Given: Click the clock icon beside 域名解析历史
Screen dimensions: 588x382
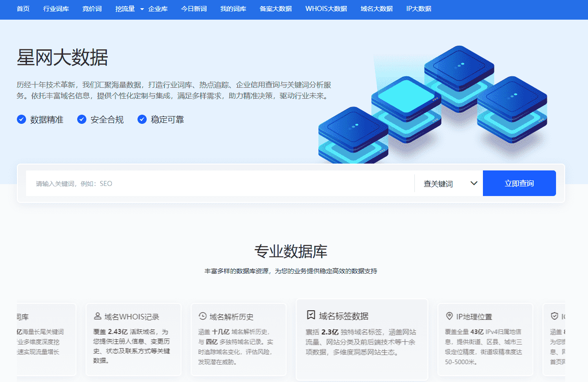Looking at the screenshot, I should pos(202,316).
